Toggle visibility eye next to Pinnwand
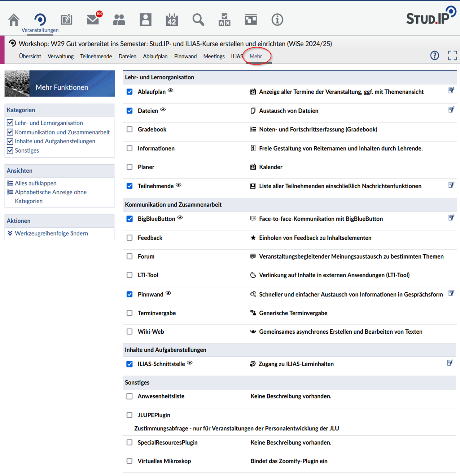The height and width of the screenshot is (476, 460). click(x=168, y=293)
